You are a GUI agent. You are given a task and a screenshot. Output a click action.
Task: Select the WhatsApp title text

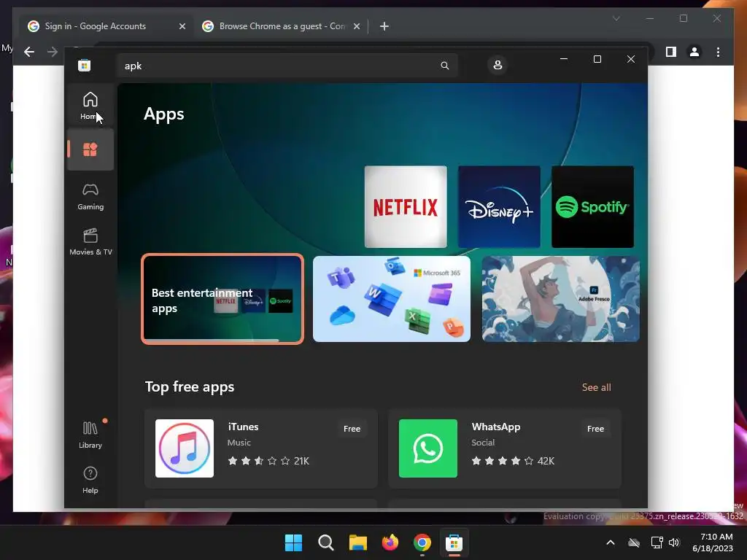coord(495,427)
